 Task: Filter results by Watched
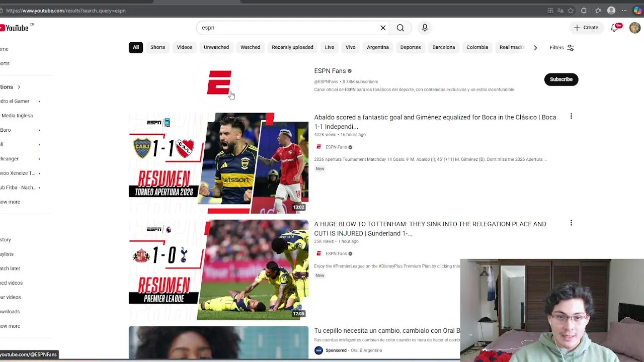250,47
